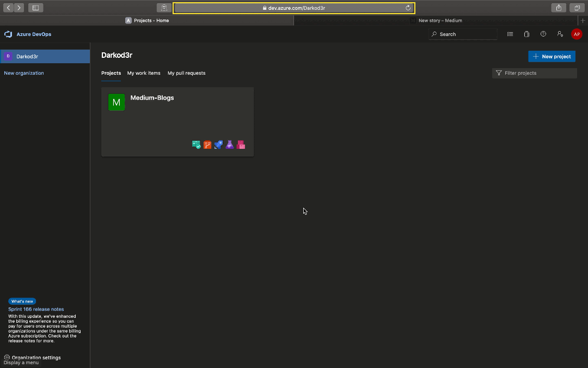Select the Projects - Home browser tab
The height and width of the screenshot is (368, 588).
(x=147, y=21)
